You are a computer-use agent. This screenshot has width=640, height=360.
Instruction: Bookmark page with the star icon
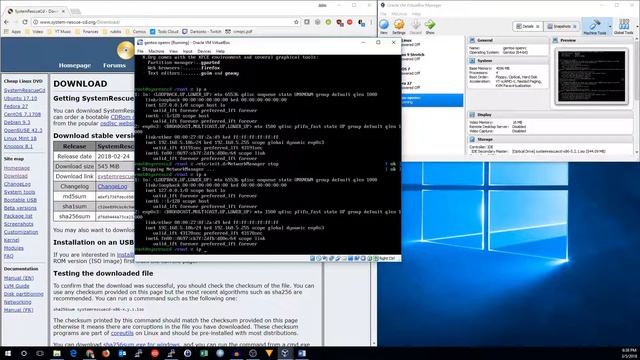point(296,22)
